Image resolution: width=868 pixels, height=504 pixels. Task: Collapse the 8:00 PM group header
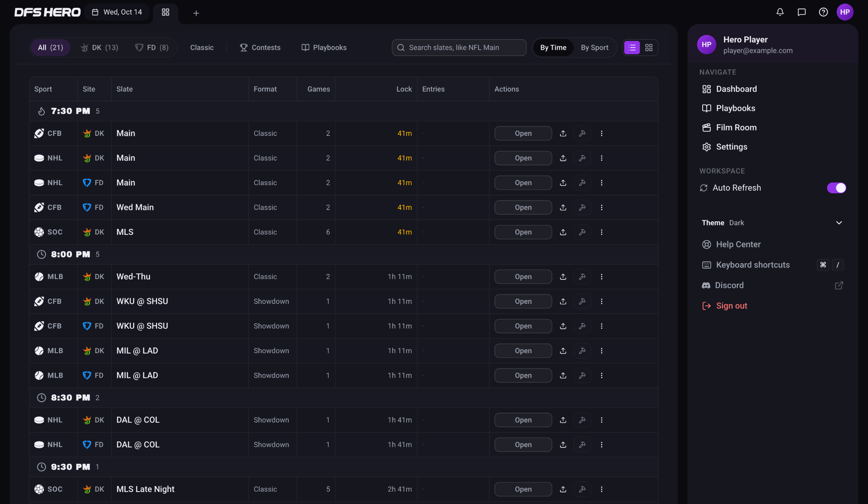(344, 254)
